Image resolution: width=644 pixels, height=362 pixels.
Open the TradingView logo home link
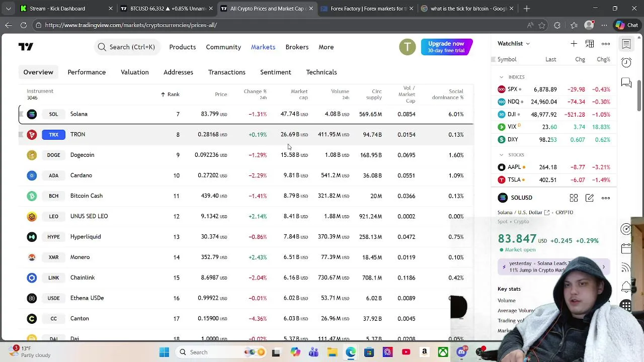click(26, 47)
